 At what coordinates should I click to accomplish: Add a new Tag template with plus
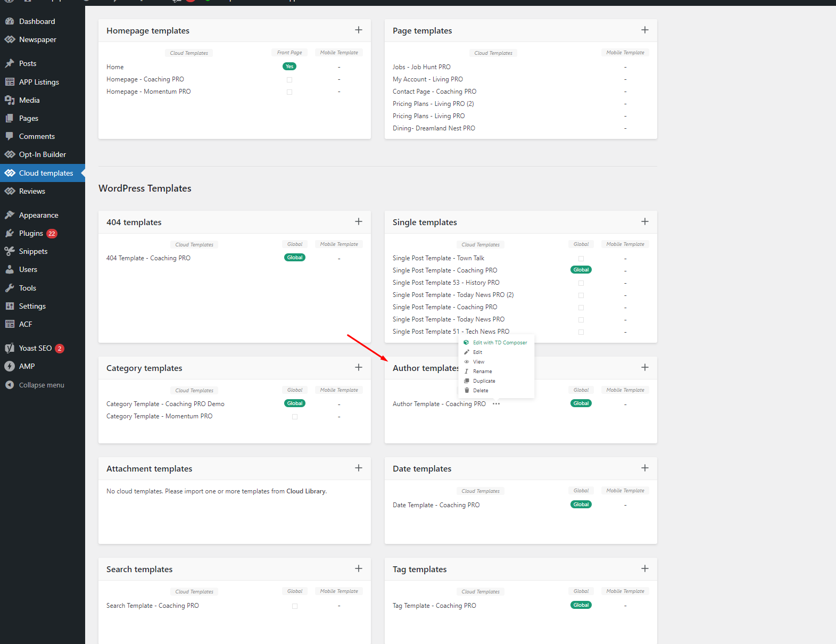click(x=645, y=568)
